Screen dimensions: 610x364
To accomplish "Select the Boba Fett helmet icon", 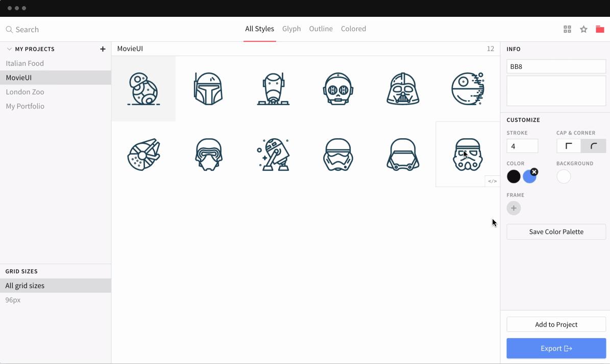I will pos(208,89).
